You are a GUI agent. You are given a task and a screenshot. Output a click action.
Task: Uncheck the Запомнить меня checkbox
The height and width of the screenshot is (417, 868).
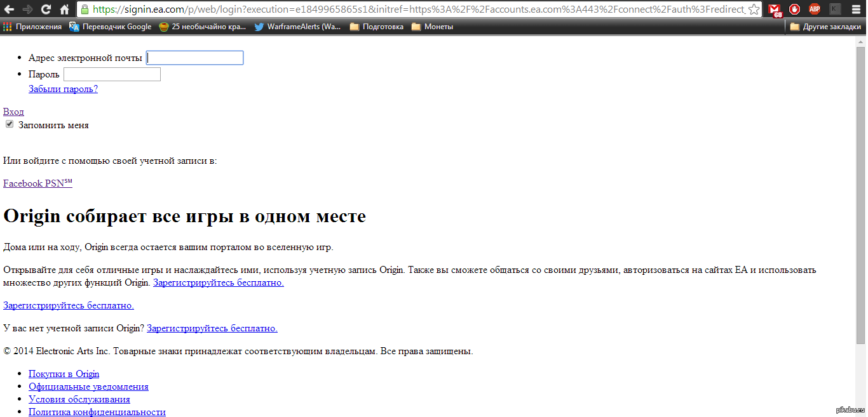(x=10, y=124)
